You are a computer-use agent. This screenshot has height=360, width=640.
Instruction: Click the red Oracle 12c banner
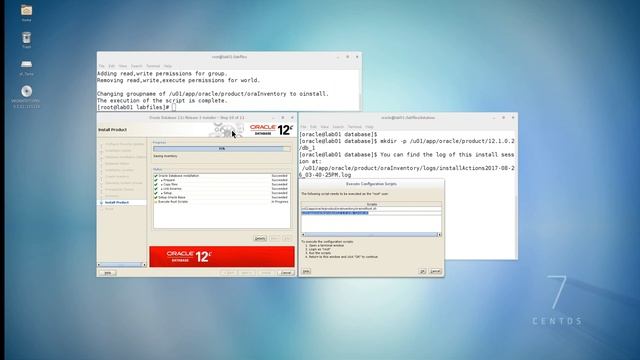click(x=222, y=257)
